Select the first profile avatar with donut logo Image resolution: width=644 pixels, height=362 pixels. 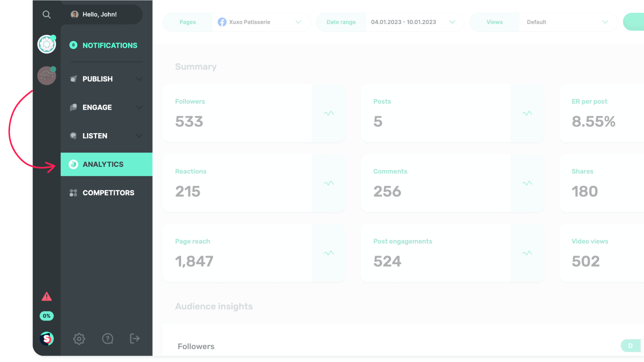click(x=47, y=44)
